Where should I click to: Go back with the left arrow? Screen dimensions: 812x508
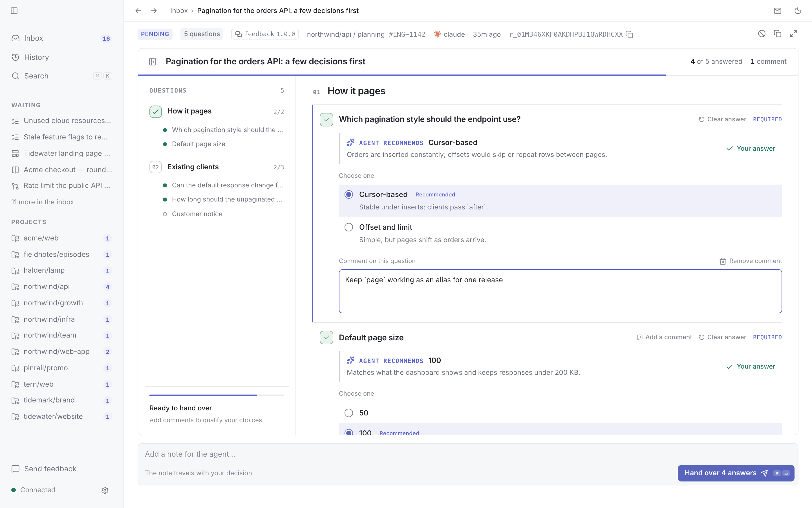pos(138,11)
